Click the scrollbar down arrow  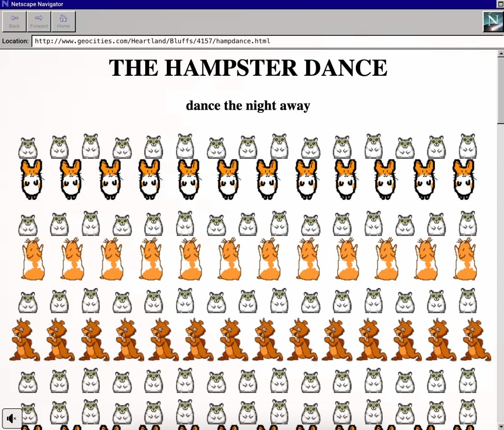click(x=501, y=426)
